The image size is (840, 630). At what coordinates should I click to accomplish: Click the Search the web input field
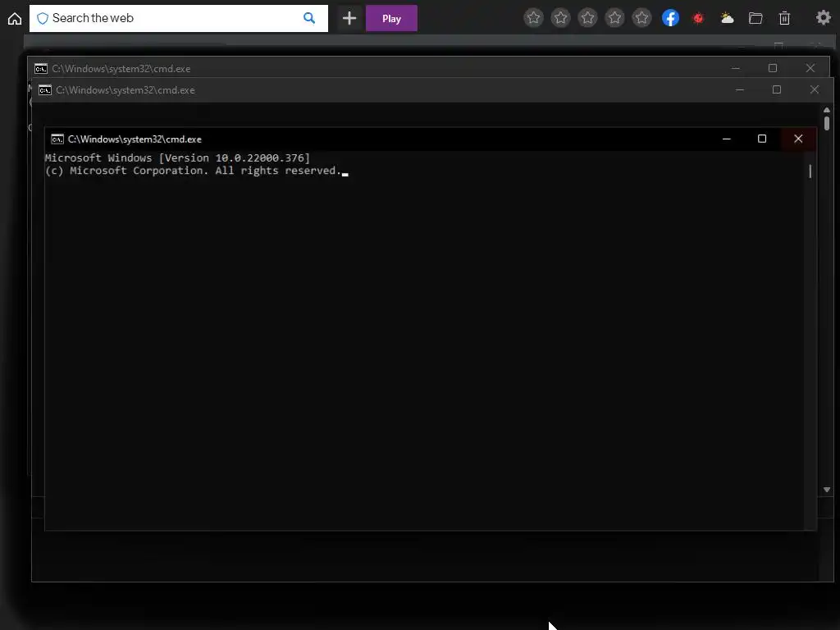tap(178, 18)
